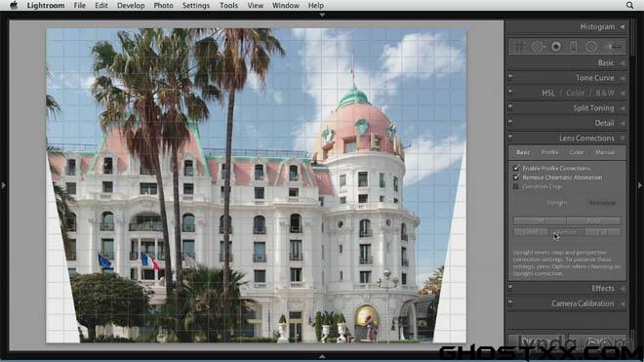The height and width of the screenshot is (362, 644).
Task: Expand the HSL / Color / B&W panel triangle
Action: [x=623, y=94]
